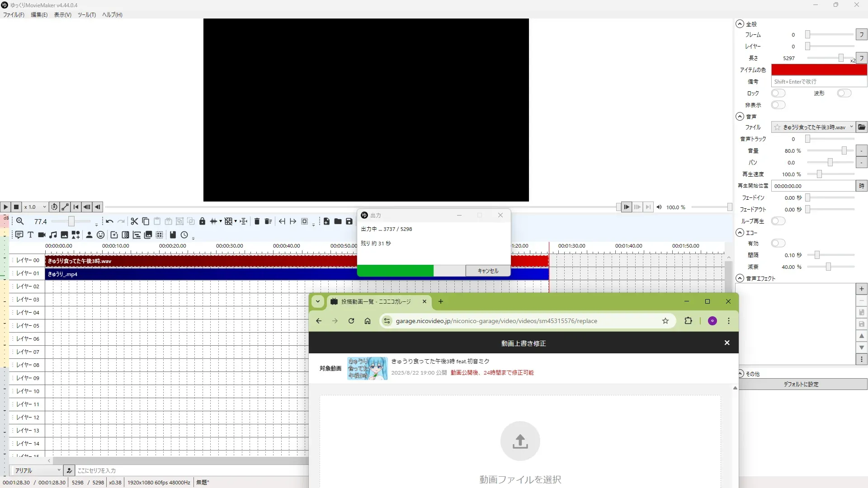Click the save project floppy disk icon
Screen dimensions: 868x488
click(349, 221)
